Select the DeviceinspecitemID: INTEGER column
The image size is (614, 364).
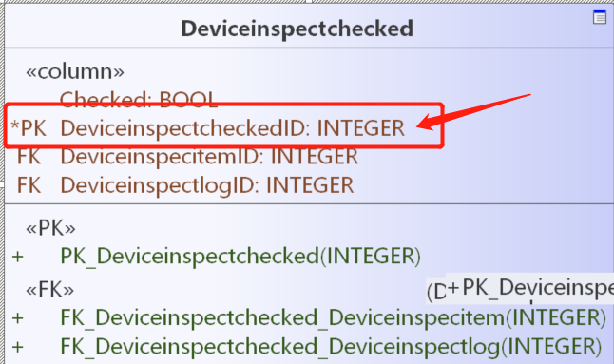pos(209,157)
